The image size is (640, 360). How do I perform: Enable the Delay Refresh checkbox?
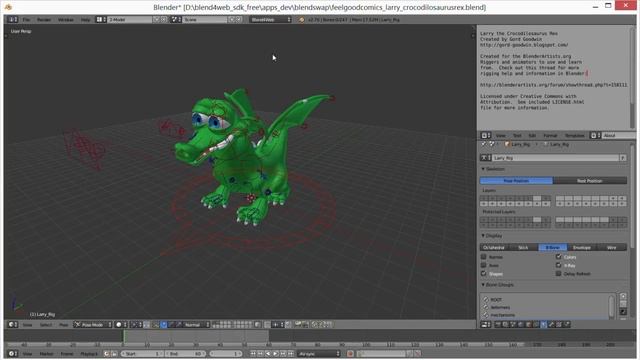(x=558, y=273)
